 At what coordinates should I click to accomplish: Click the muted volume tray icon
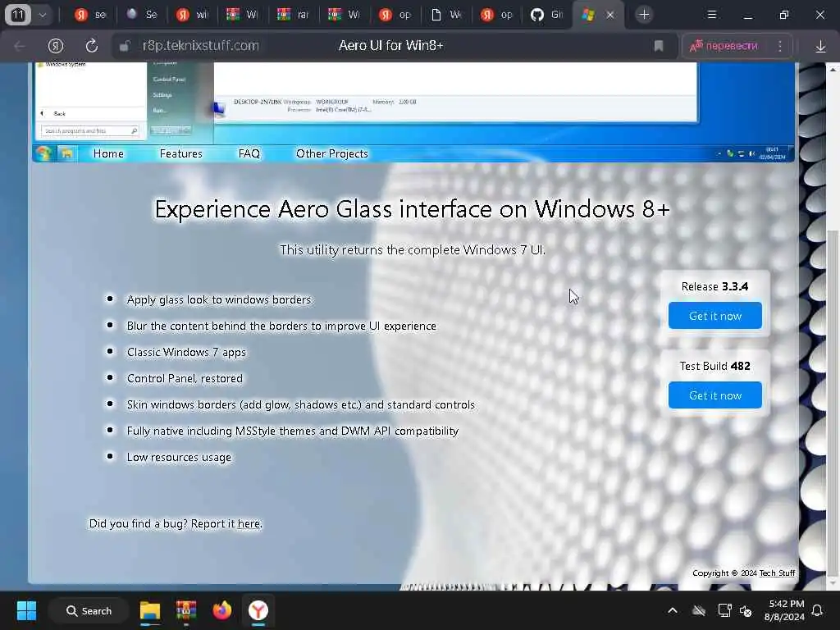(746, 610)
